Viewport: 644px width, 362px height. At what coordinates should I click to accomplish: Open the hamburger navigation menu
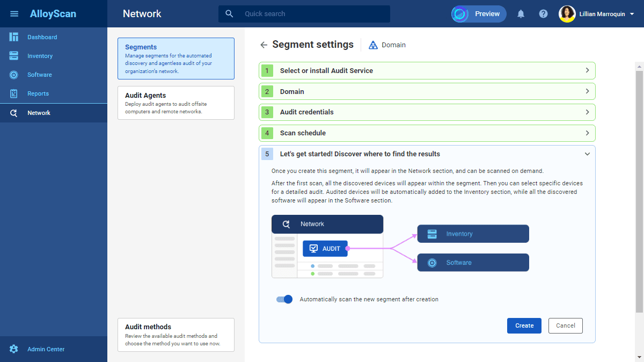(x=14, y=14)
